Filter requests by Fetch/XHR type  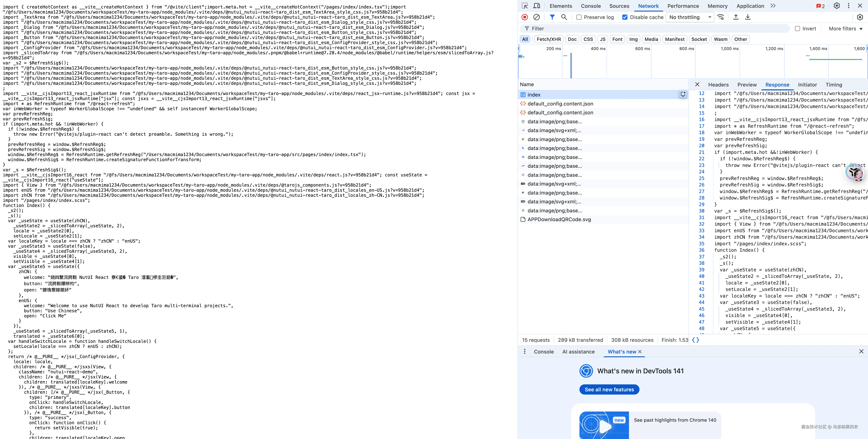pos(549,39)
